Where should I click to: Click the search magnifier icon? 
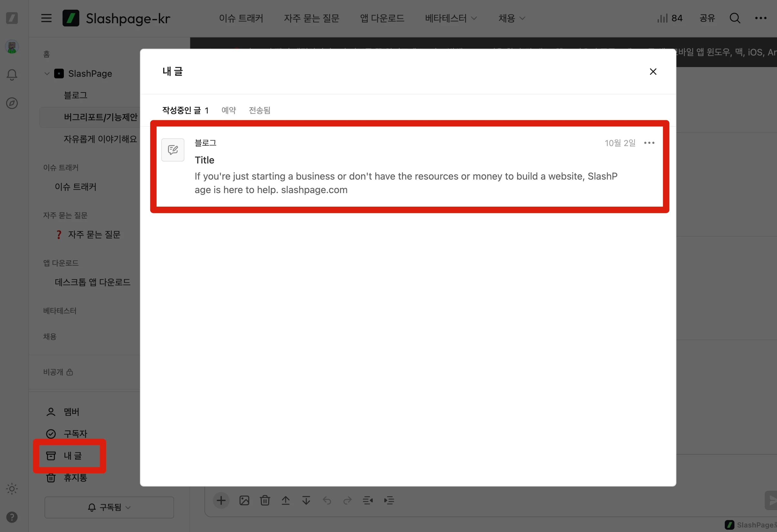pyautogui.click(x=734, y=18)
